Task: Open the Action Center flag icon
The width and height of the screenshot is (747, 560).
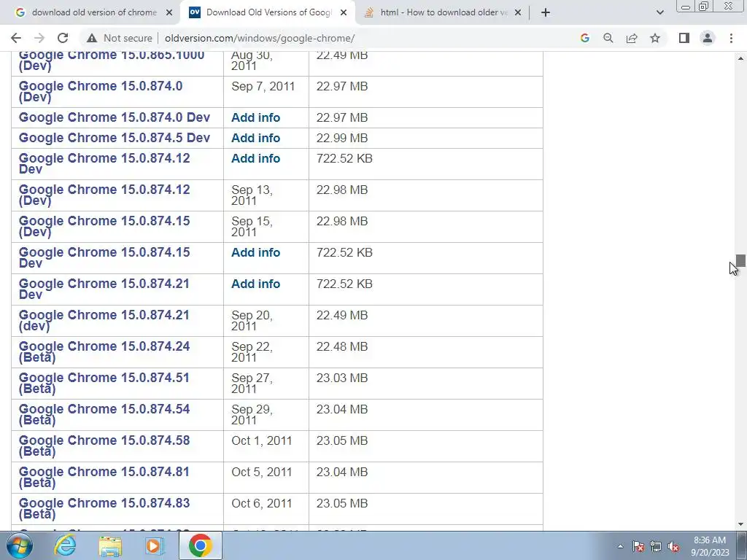Action: [x=638, y=547]
